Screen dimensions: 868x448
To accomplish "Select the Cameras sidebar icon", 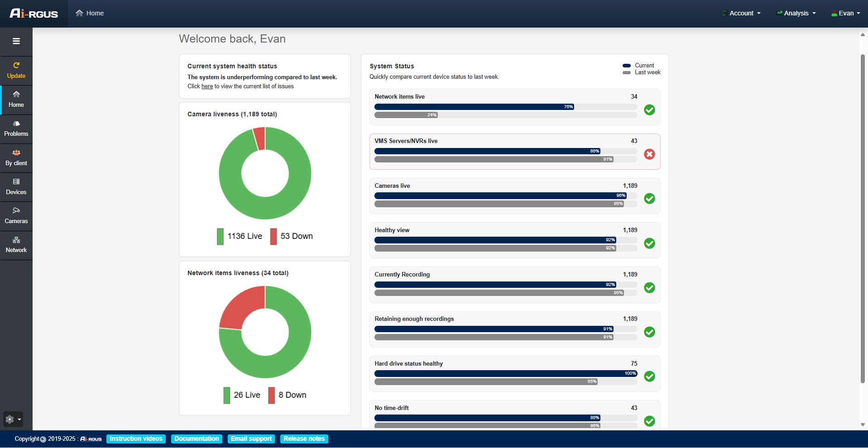I will 16,215.
